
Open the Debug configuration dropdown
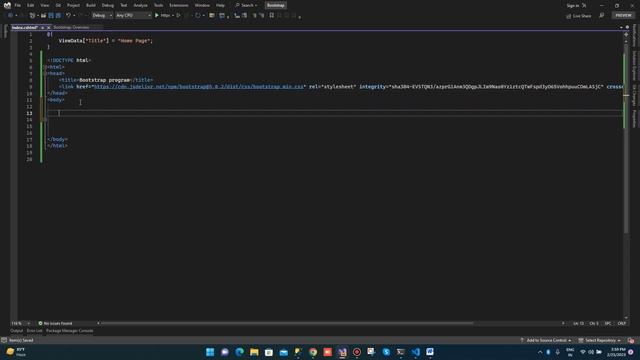point(102,16)
